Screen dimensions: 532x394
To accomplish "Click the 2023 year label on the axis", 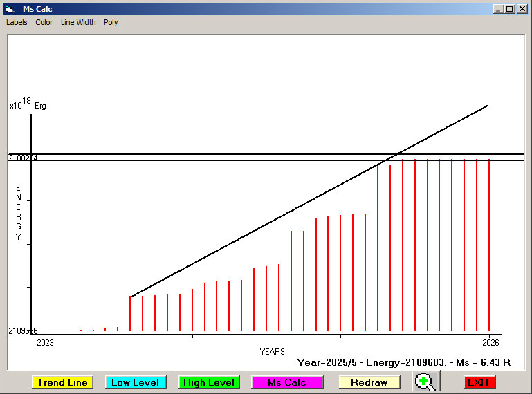I will click(x=45, y=342).
